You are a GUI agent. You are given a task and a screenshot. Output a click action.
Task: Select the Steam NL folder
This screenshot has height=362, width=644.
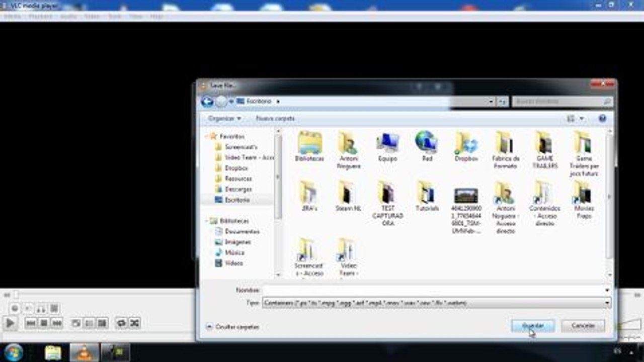pos(348,196)
